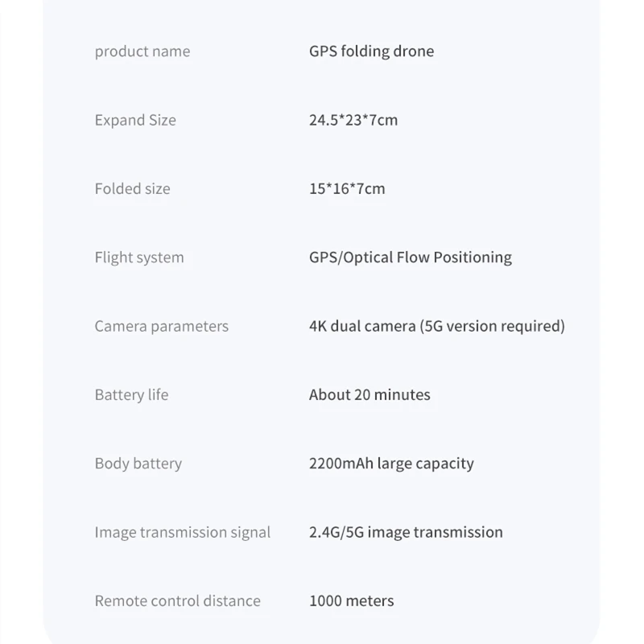Select the 15*16*7cm folded dimension value
Screen dimensions: 644x644
(347, 189)
